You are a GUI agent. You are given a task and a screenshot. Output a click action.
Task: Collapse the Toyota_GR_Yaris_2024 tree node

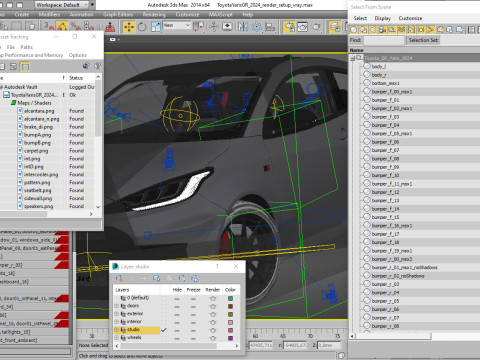pos(353,59)
